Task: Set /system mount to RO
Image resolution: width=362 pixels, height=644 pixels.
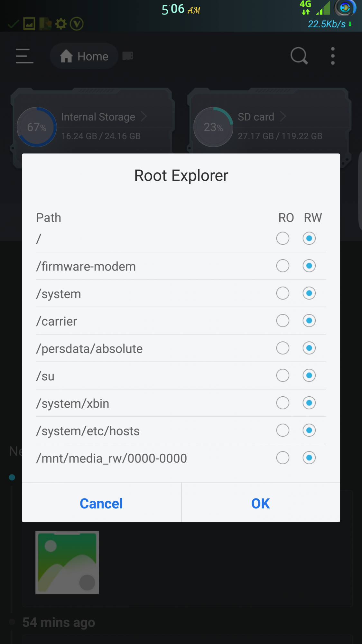Action: tap(283, 293)
